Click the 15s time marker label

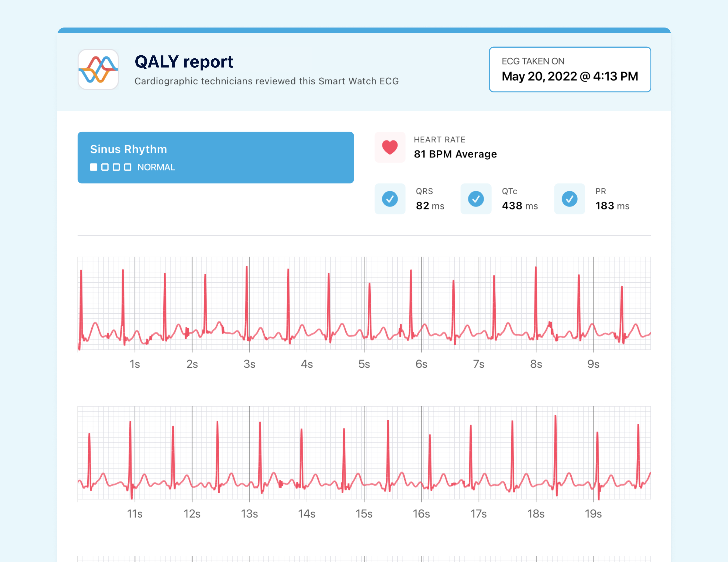coord(364,514)
